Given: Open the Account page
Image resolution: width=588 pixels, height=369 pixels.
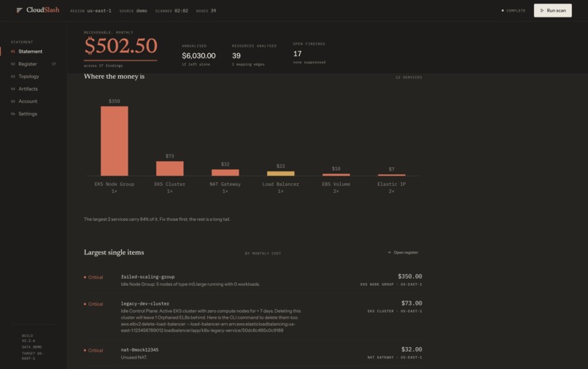Looking at the screenshot, I should (28, 101).
